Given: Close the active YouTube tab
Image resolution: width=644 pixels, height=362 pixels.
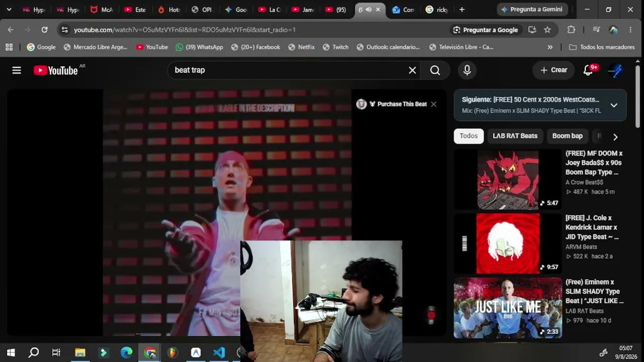Looking at the screenshot, I should pos(378,10).
